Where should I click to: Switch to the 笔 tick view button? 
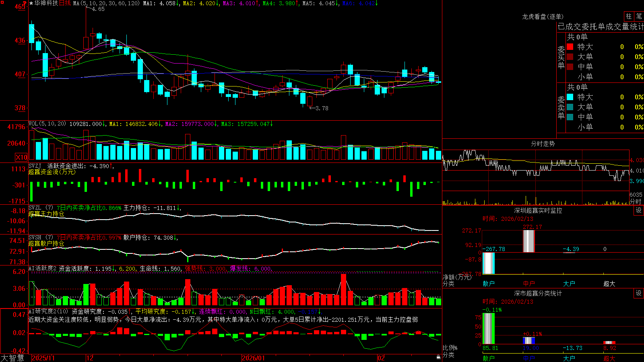pyautogui.click(x=639, y=16)
